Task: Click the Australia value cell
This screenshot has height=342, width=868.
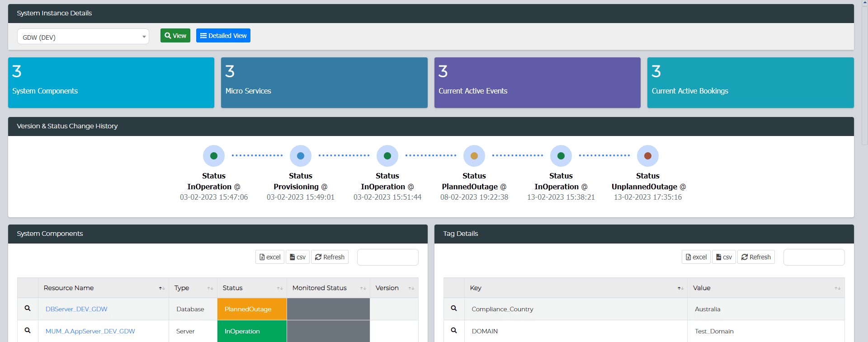Action: tap(766, 309)
